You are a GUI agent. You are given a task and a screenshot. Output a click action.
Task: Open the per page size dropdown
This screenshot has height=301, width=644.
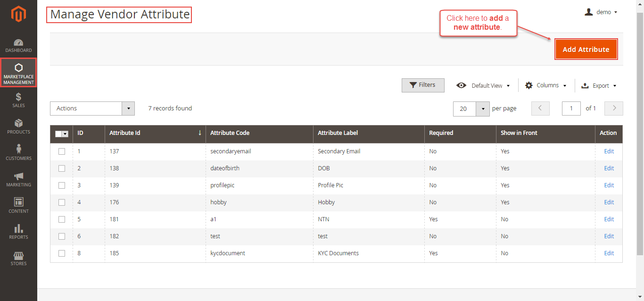483,109
